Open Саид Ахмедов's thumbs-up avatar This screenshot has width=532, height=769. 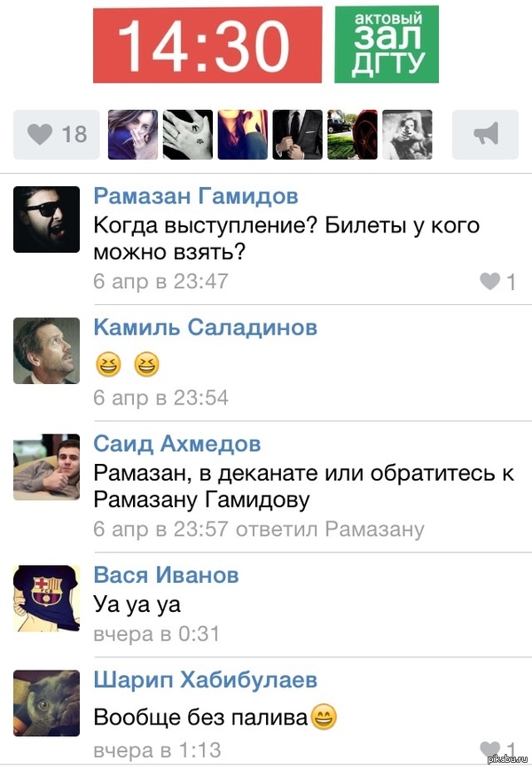pyautogui.click(x=47, y=467)
